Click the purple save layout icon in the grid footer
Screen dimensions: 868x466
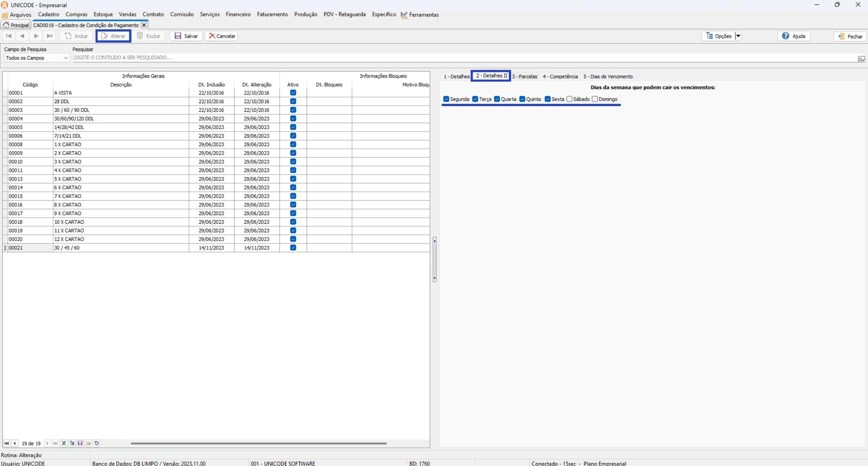(x=80, y=443)
